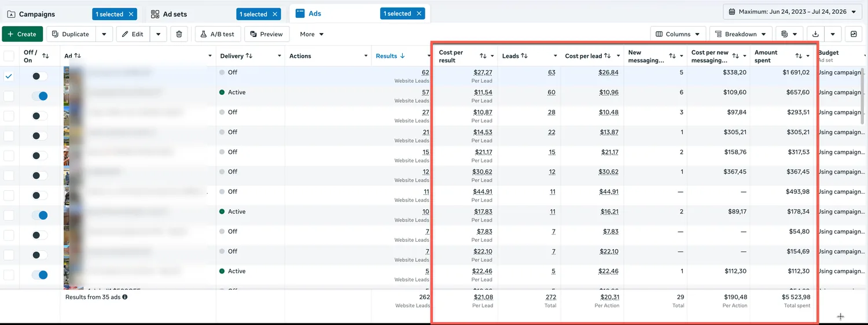
Task: Open the export options arrow
Action: click(833, 34)
